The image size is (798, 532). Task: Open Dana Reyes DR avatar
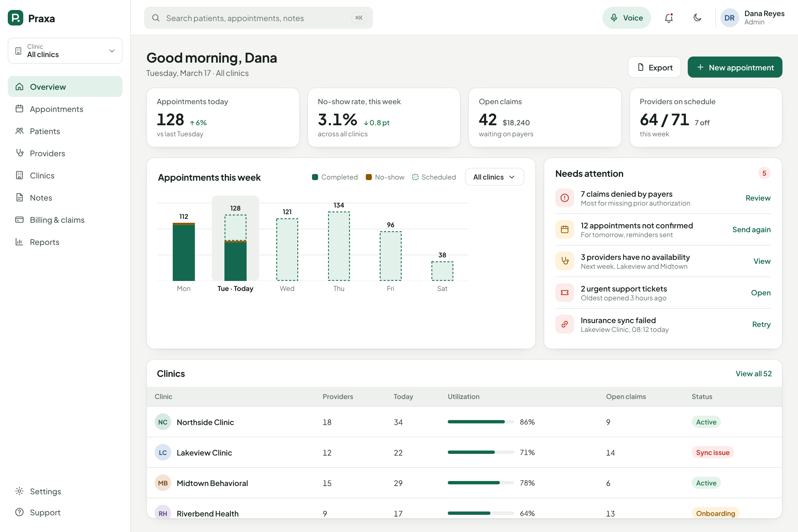730,18
